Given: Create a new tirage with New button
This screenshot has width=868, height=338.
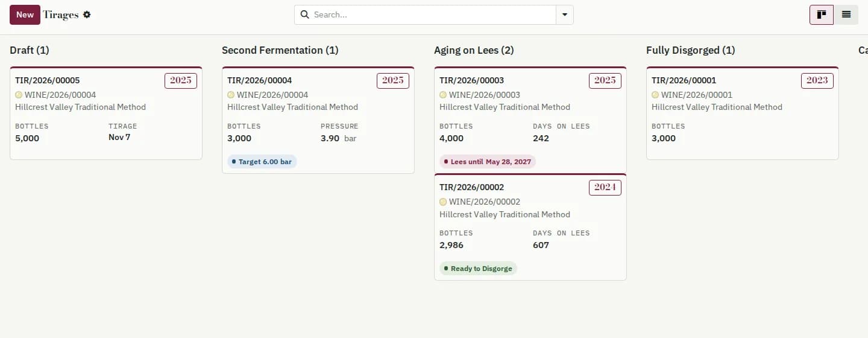Looking at the screenshot, I should 25,14.
